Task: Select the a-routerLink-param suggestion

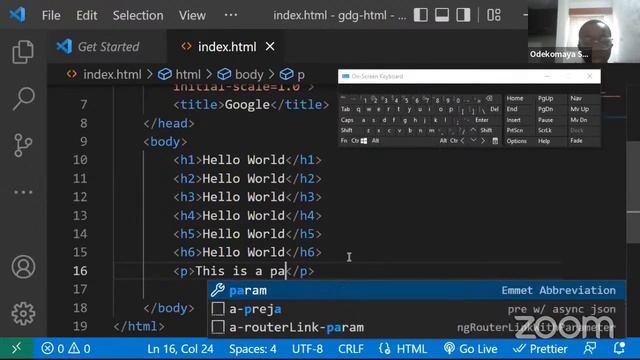Action: [x=416, y=327]
